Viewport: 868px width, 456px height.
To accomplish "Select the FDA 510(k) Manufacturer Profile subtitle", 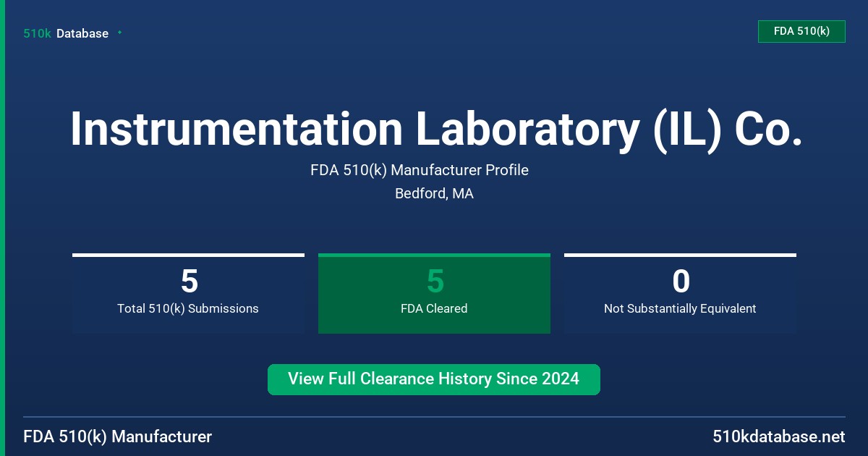I will 420,170.
